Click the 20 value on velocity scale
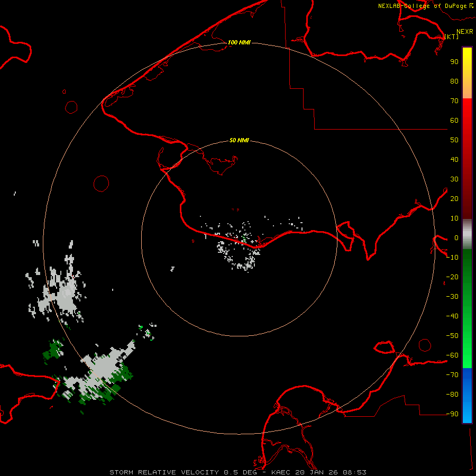The height and width of the screenshot is (476, 476). [x=454, y=198]
